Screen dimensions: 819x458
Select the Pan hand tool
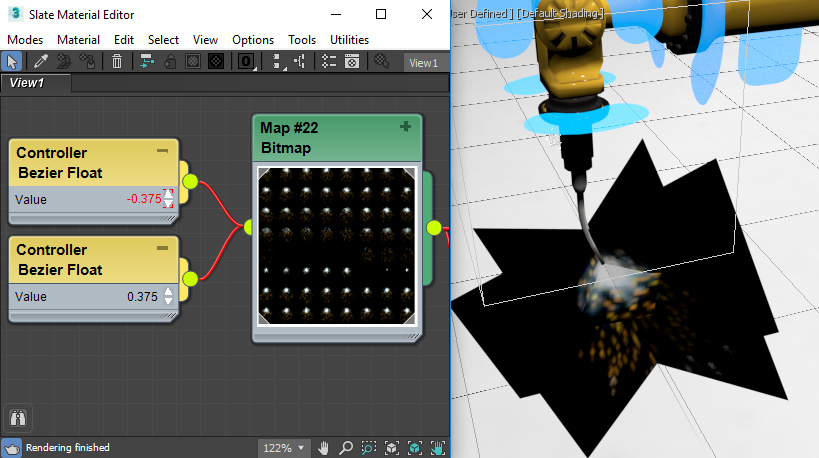323,448
